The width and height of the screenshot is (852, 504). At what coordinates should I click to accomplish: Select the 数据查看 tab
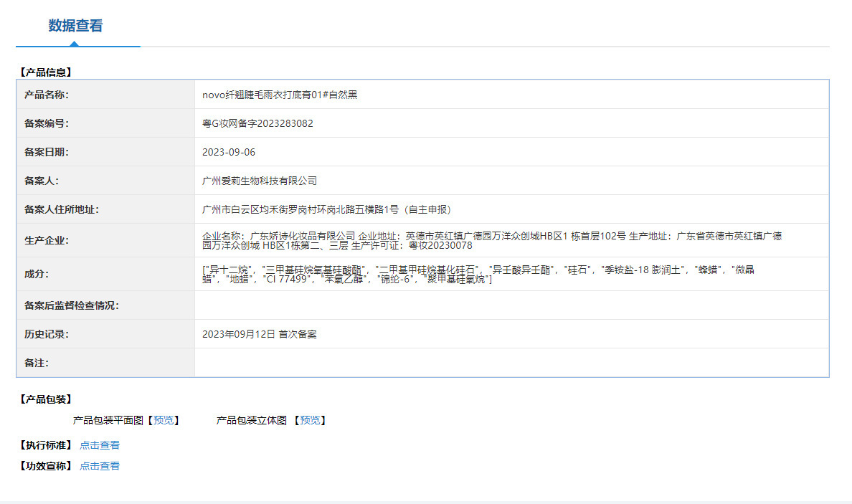75,26
